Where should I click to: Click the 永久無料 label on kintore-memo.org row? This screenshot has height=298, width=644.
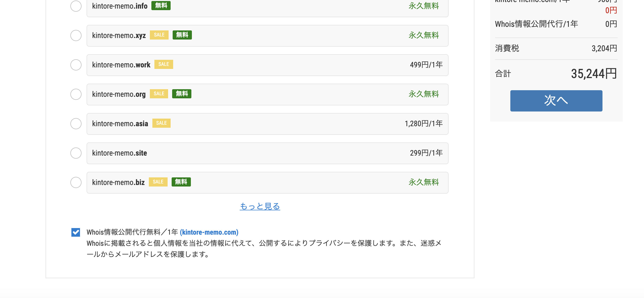(x=424, y=94)
